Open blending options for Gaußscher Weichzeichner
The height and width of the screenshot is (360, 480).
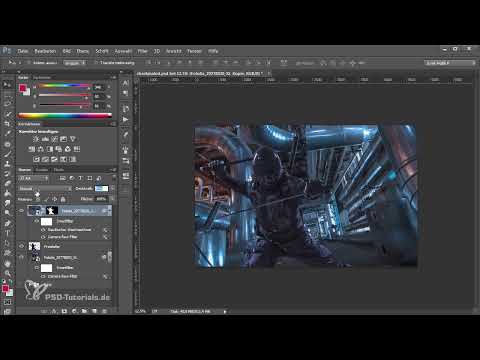106,230
